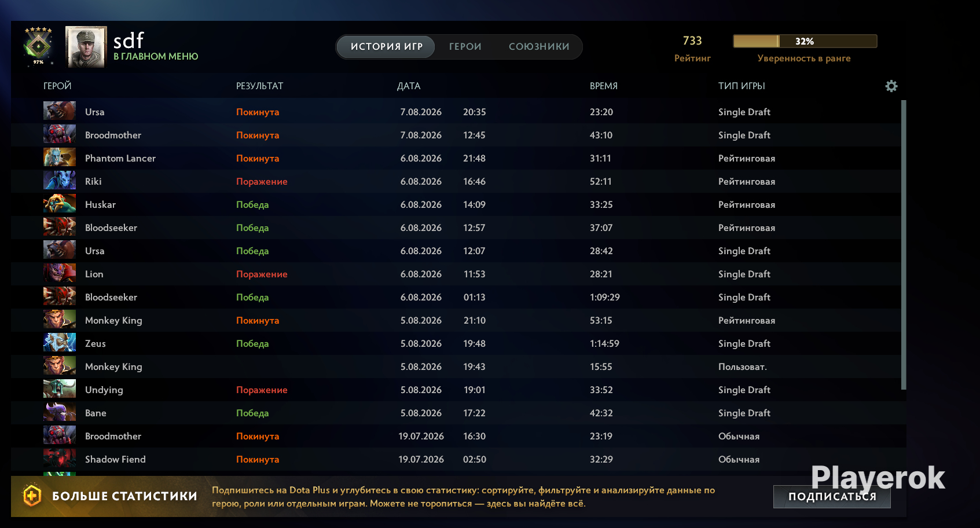Screen dimensions: 980x528
Task: Click the Dota Plus shield icon
Action: (32, 496)
